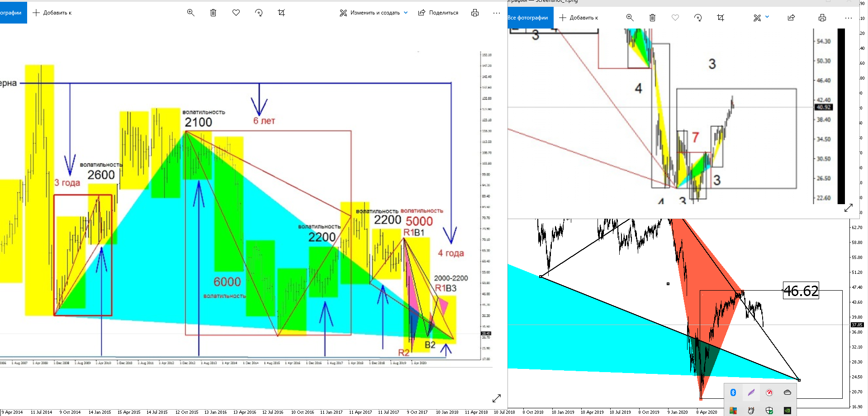Open the NVIDIA icon in the tray popup

click(x=787, y=411)
